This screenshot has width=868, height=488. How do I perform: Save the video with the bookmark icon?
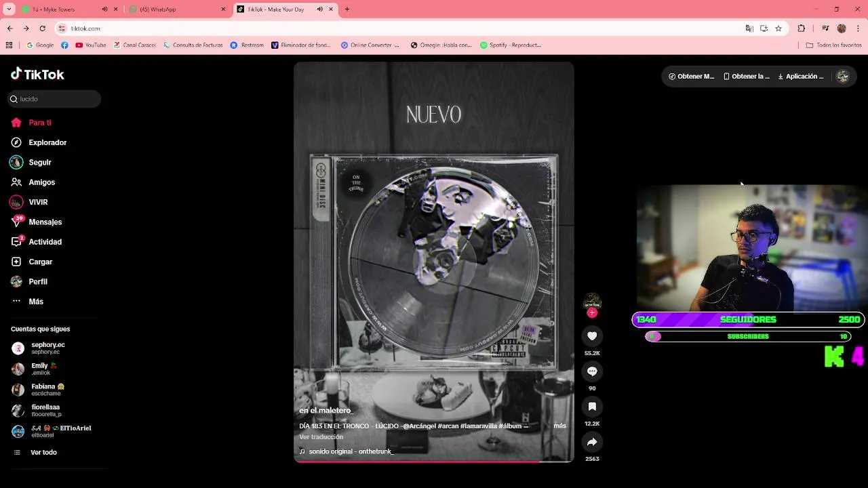click(x=592, y=407)
